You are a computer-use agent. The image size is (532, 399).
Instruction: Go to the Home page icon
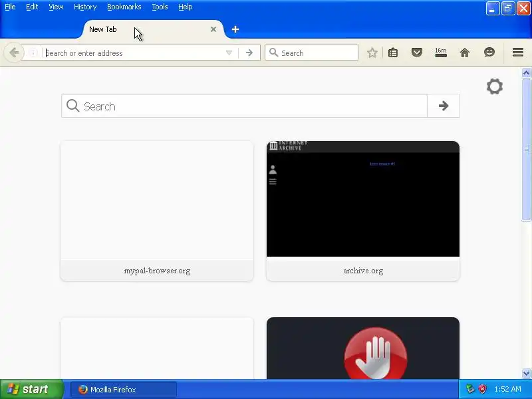tap(464, 53)
